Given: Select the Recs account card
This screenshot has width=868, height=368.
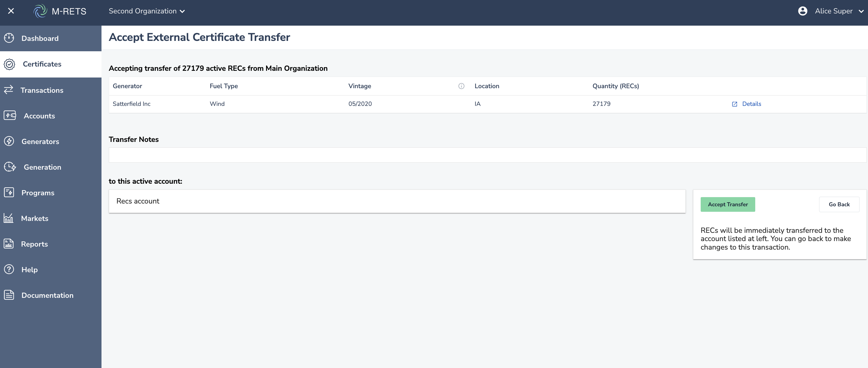Looking at the screenshot, I should click(397, 201).
